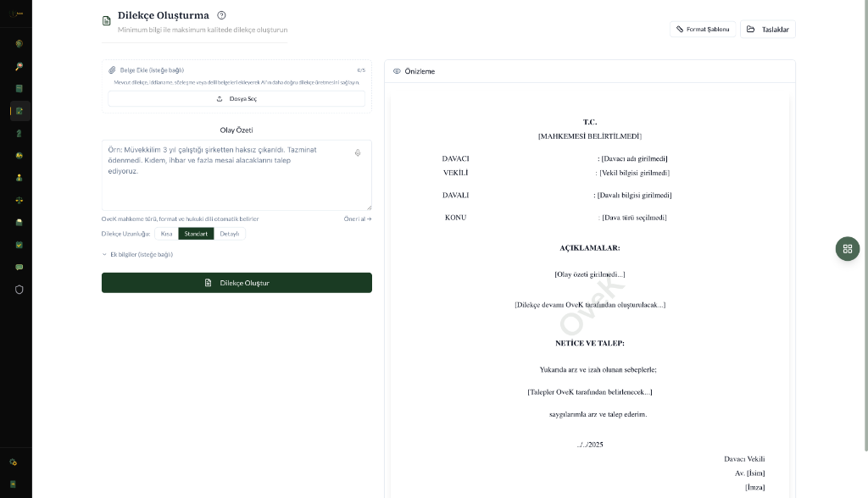Click the Öneri al link

pyautogui.click(x=357, y=219)
